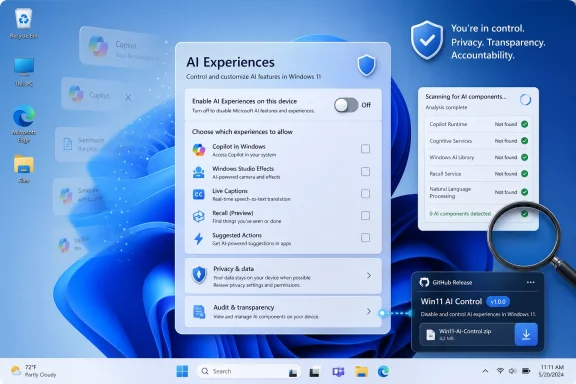The width and height of the screenshot is (576, 384).
Task: Click the Suggested Actions lightning icon
Action: (x=199, y=238)
